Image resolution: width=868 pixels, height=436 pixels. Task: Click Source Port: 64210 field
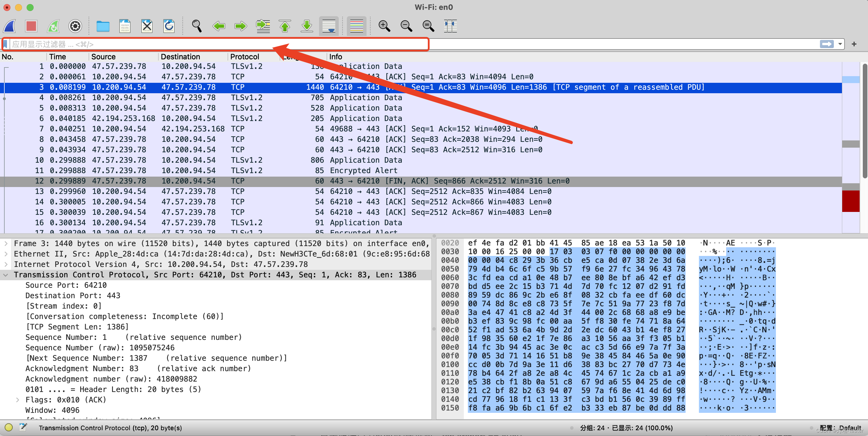[66, 285]
